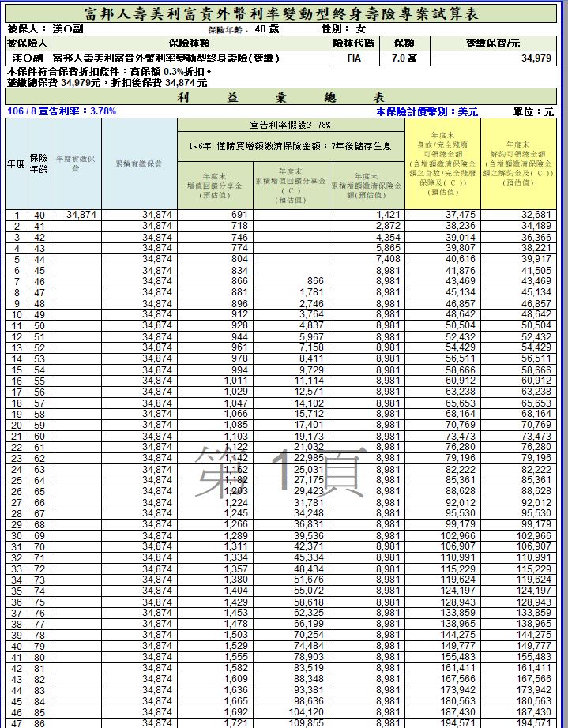Select the surrender value 32,681
Screen dimensions: 568x728
[536, 215]
